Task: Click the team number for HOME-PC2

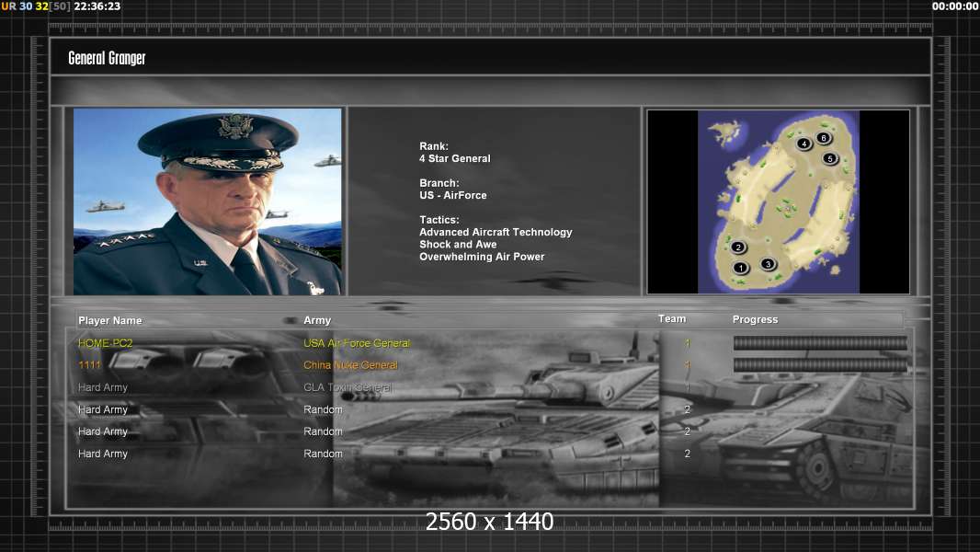Action: pos(688,343)
